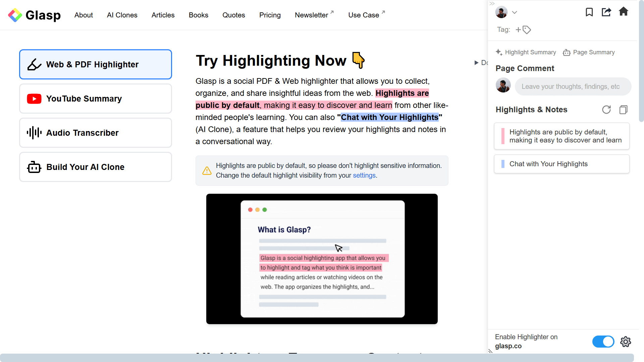Open the Pricing page
Image resolution: width=644 pixels, height=362 pixels.
click(270, 15)
